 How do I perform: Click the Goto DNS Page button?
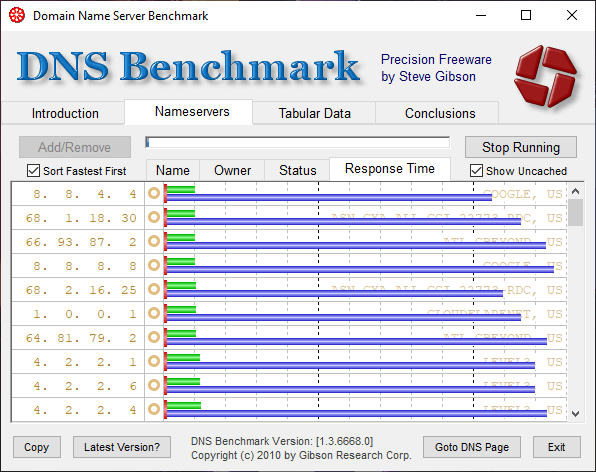click(x=472, y=447)
